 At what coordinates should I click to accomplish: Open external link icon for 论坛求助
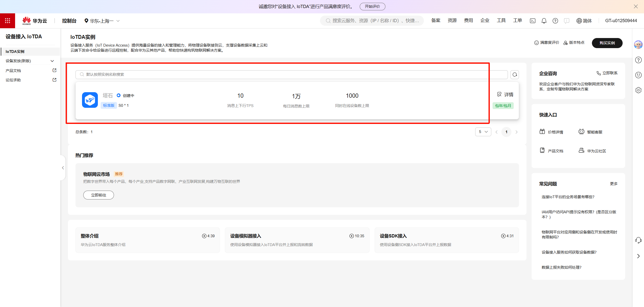[54, 80]
